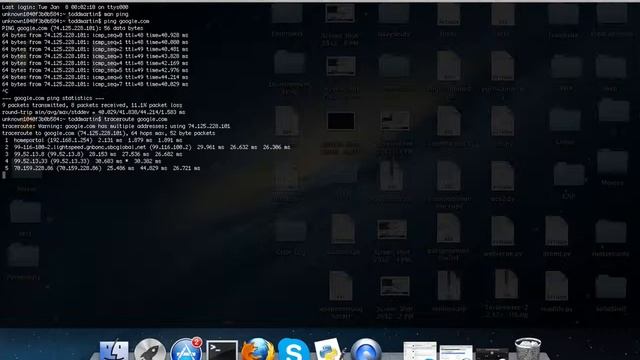The image size is (640, 360).
Task: Click the icmp_seq=7 ping reply line
Action: click(x=95, y=84)
